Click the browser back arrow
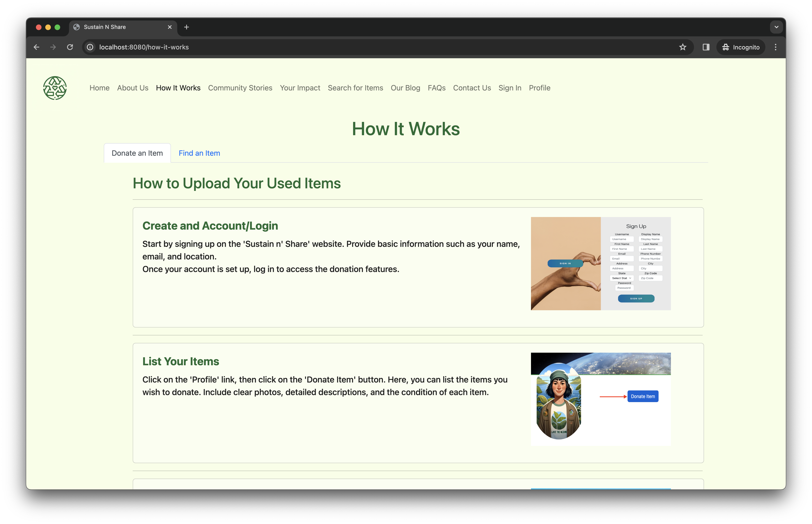The height and width of the screenshot is (524, 812). [36, 47]
